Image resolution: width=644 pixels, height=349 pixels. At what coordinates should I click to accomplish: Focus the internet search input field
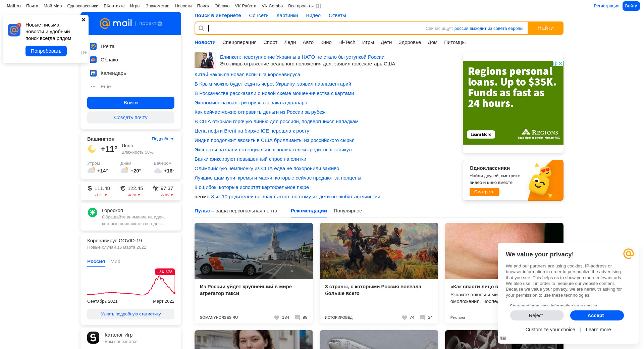point(315,28)
